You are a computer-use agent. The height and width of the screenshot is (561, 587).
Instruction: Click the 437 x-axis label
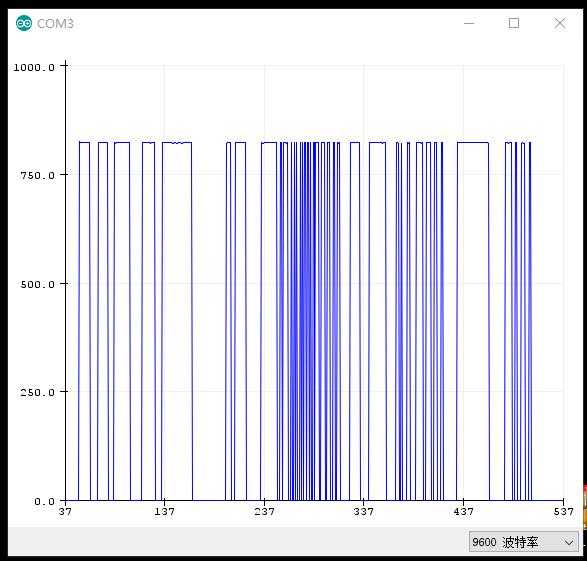pos(463,512)
